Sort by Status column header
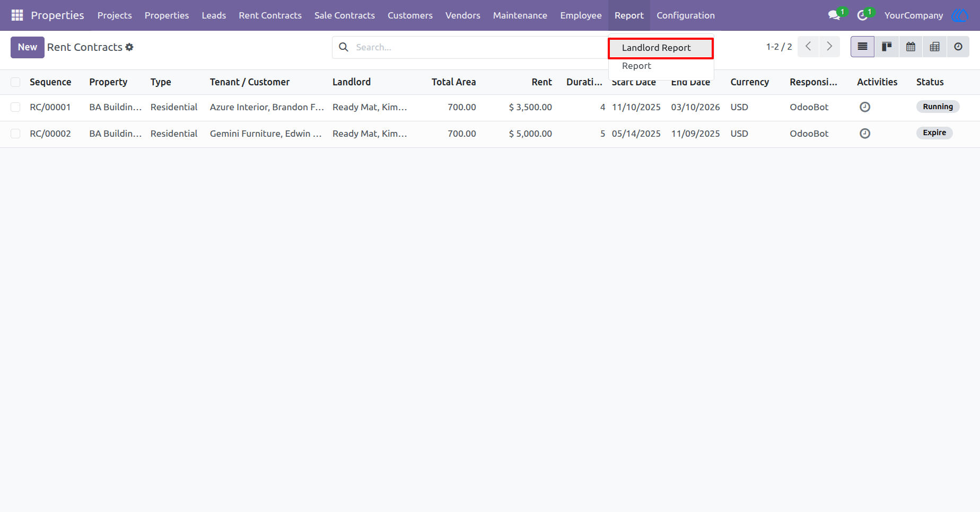980x512 pixels. pyautogui.click(x=930, y=82)
